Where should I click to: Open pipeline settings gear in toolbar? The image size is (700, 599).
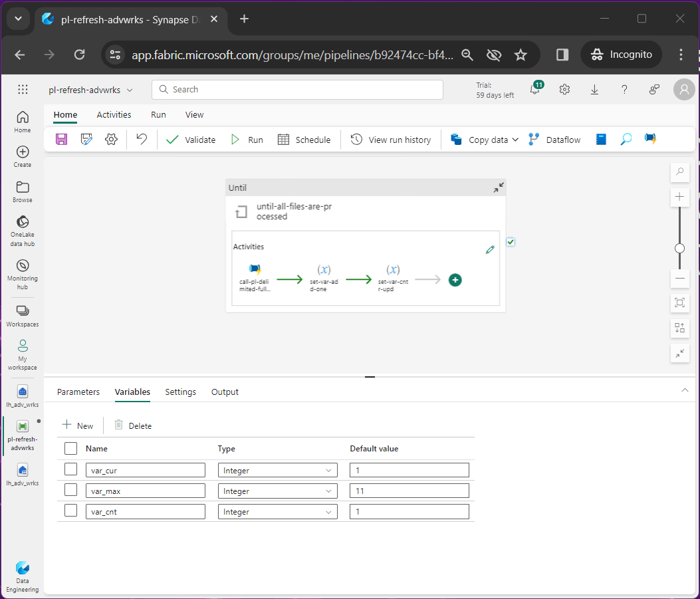111,140
